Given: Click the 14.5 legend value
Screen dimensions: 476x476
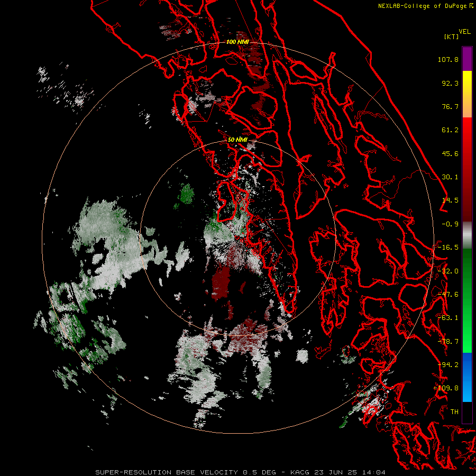Looking at the screenshot, I should point(450,200).
